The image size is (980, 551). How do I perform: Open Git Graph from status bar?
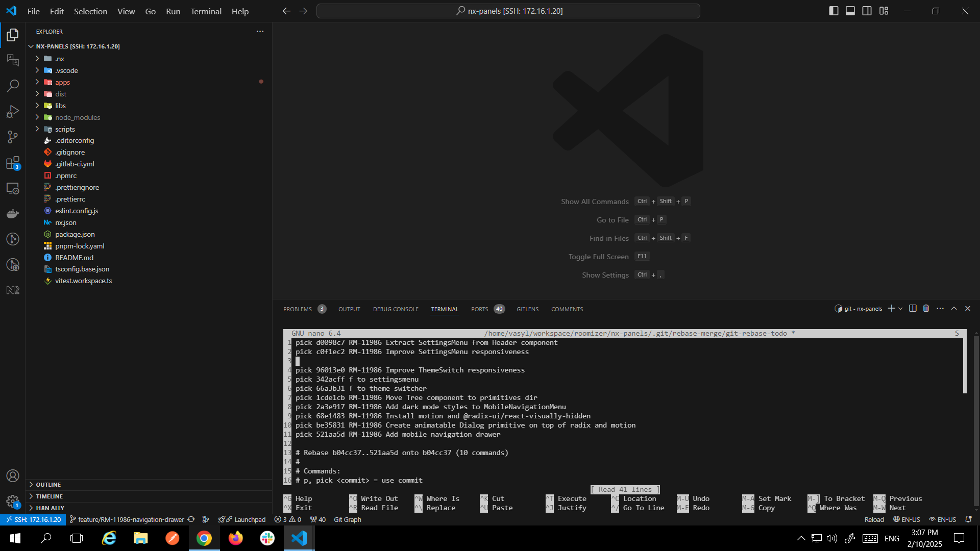[x=348, y=519]
